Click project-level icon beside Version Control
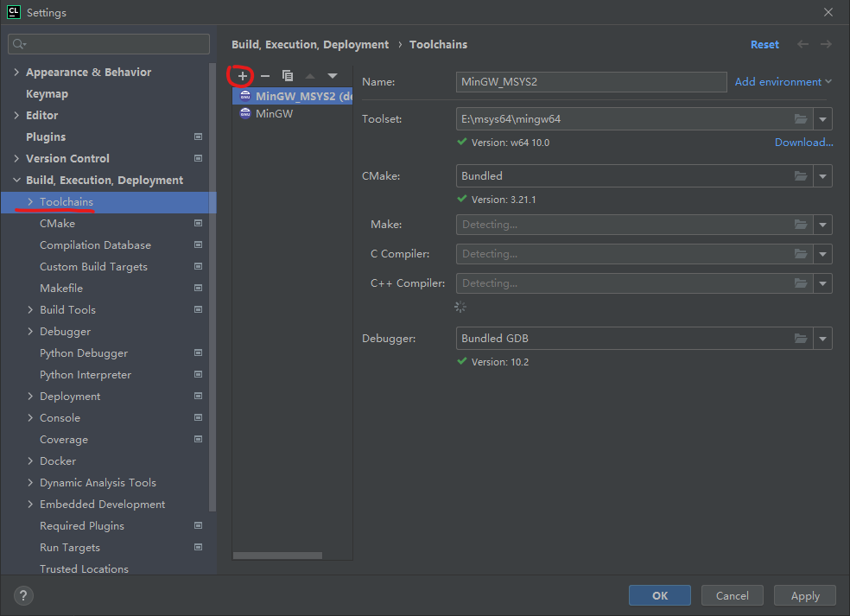This screenshot has width=850, height=616. click(199, 158)
